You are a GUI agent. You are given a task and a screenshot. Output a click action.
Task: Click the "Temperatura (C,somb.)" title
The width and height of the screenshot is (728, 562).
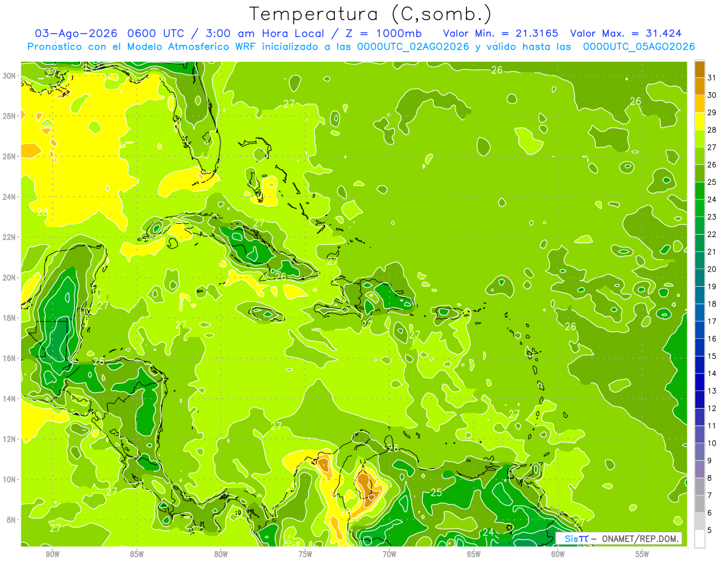[371, 13]
